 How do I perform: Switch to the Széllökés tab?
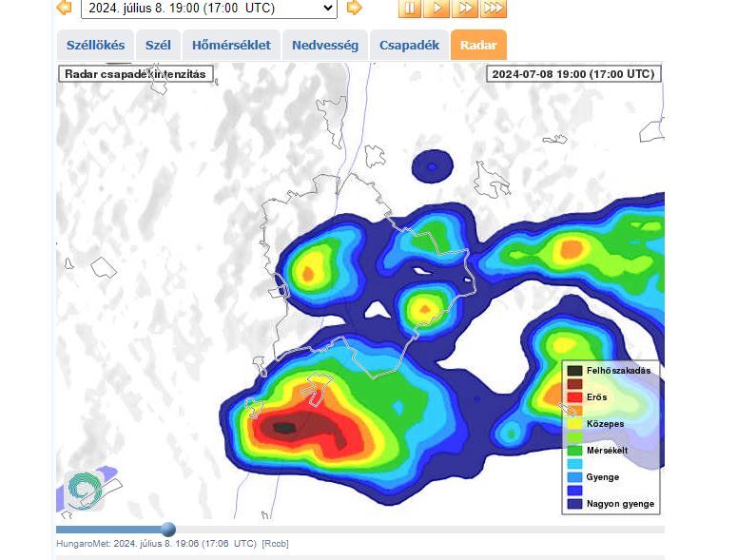(95, 46)
